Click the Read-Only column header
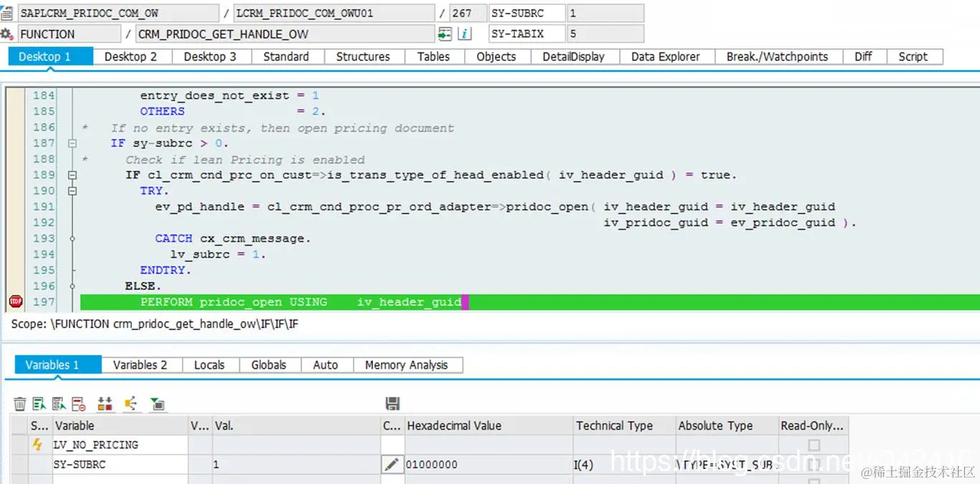Viewport: 980px width, 484px height. tap(813, 426)
